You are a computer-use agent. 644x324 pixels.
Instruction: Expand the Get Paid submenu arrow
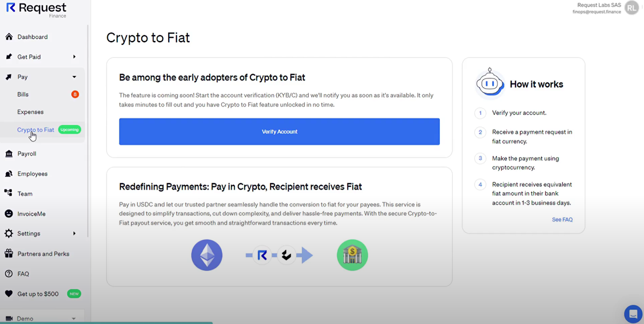(74, 57)
